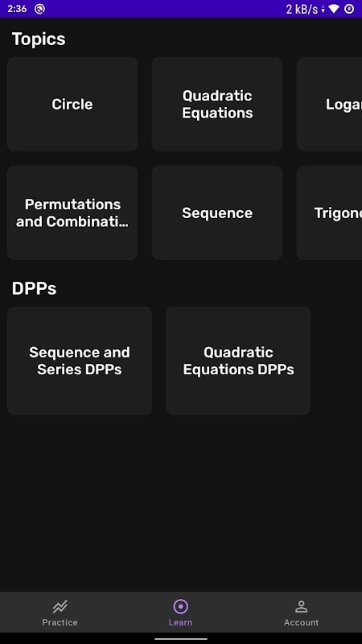Tap the Wi-Fi status icon

[334, 9]
